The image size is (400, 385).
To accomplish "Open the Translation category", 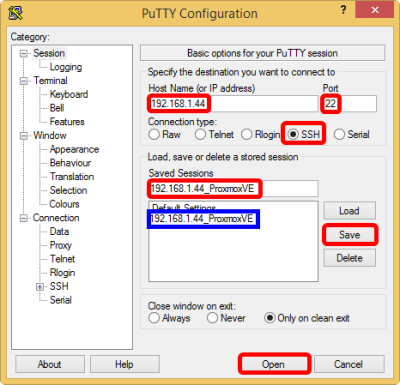I will click(x=72, y=177).
